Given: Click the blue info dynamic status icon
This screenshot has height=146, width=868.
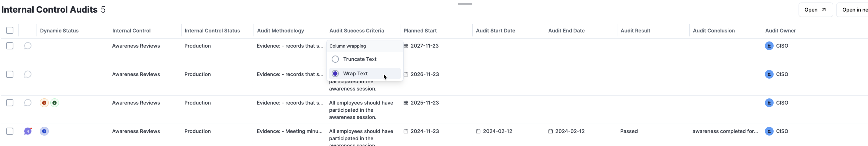Looking at the screenshot, I should (44, 131).
